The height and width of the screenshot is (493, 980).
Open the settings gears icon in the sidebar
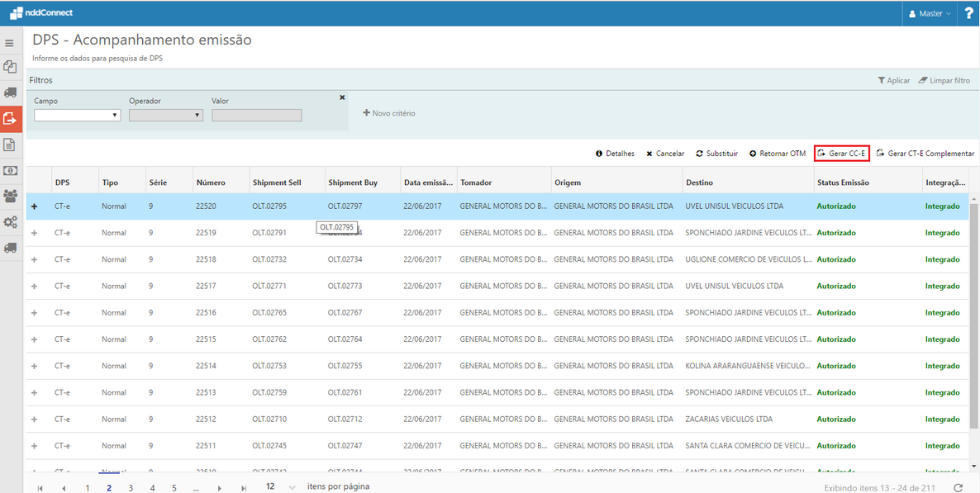[x=11, y=222]
